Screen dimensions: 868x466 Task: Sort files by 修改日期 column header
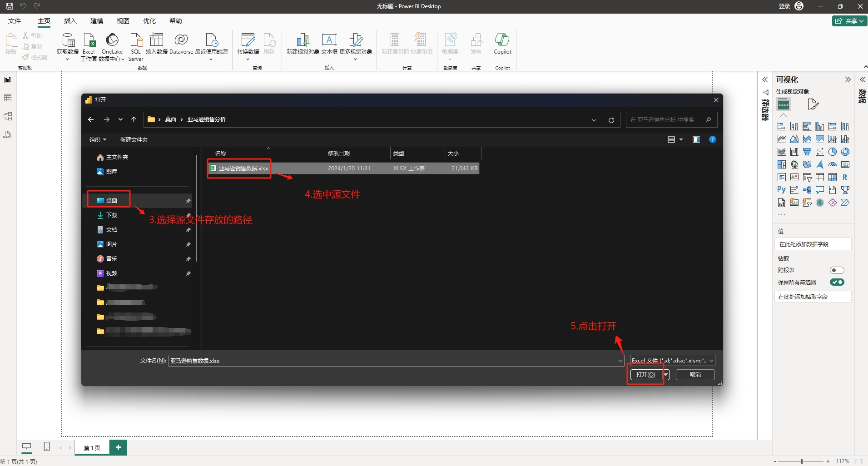(x=357, y=153)
